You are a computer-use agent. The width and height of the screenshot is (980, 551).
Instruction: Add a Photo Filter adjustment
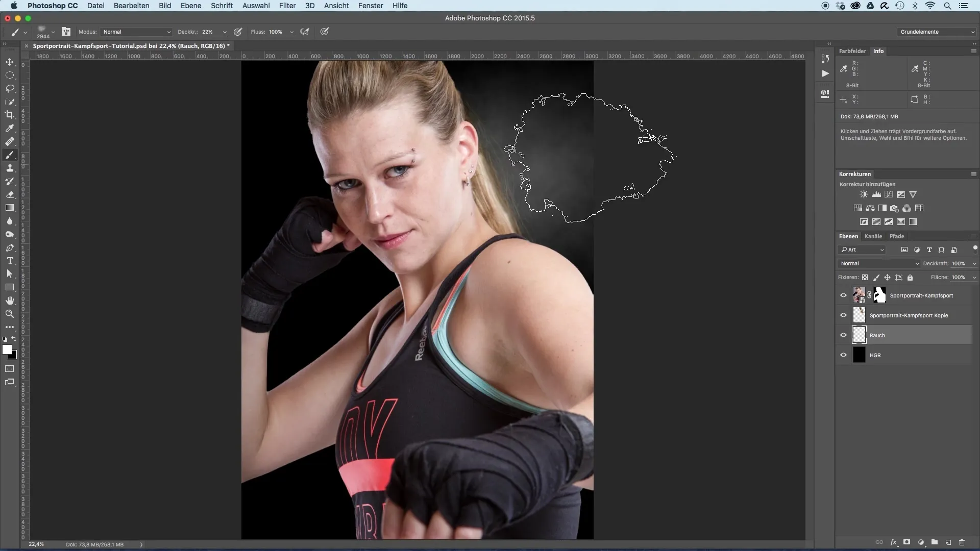click(x=894, y=208)
